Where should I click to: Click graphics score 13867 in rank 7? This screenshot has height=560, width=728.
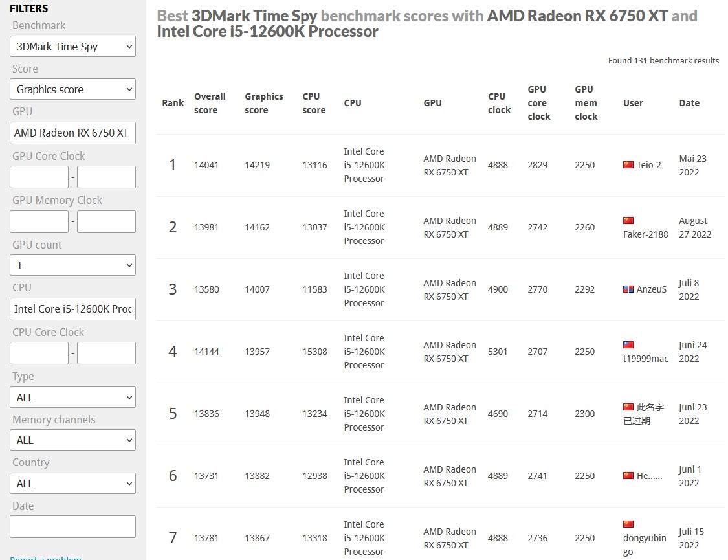tap(257, 538)
